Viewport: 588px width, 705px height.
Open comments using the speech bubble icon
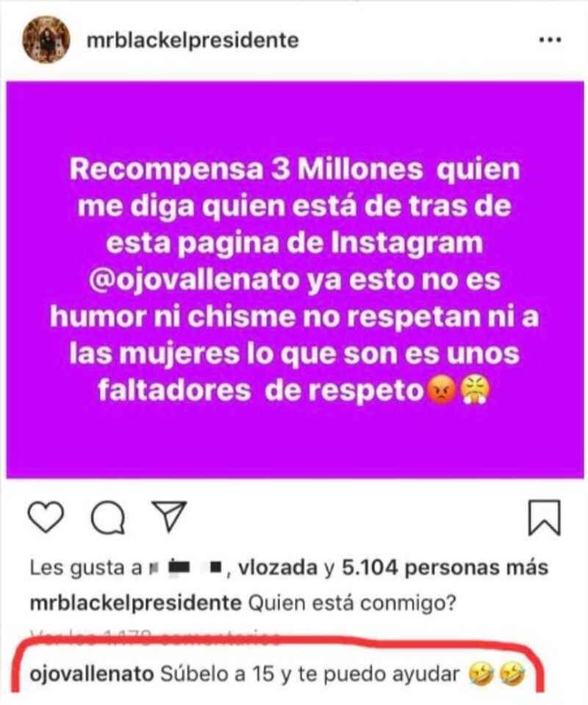(108, 518)
